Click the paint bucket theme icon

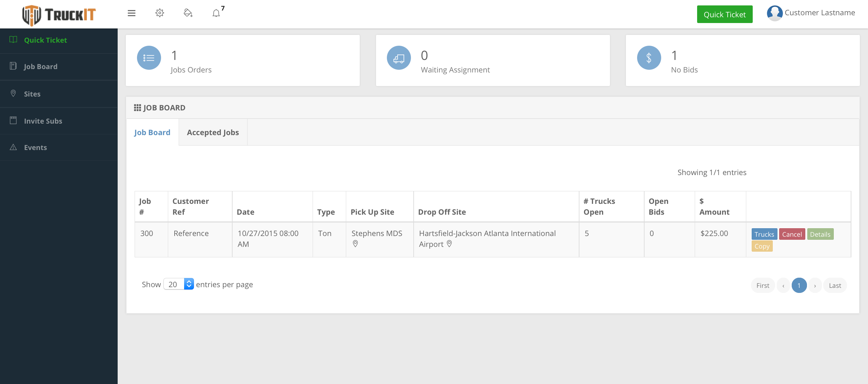(x=188, y=13)
